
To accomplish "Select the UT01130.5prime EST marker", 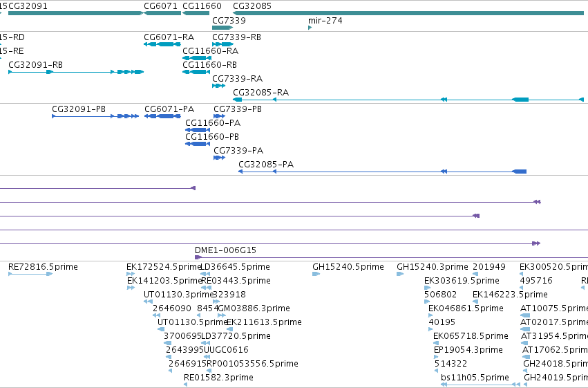I will tap(161, 329).
